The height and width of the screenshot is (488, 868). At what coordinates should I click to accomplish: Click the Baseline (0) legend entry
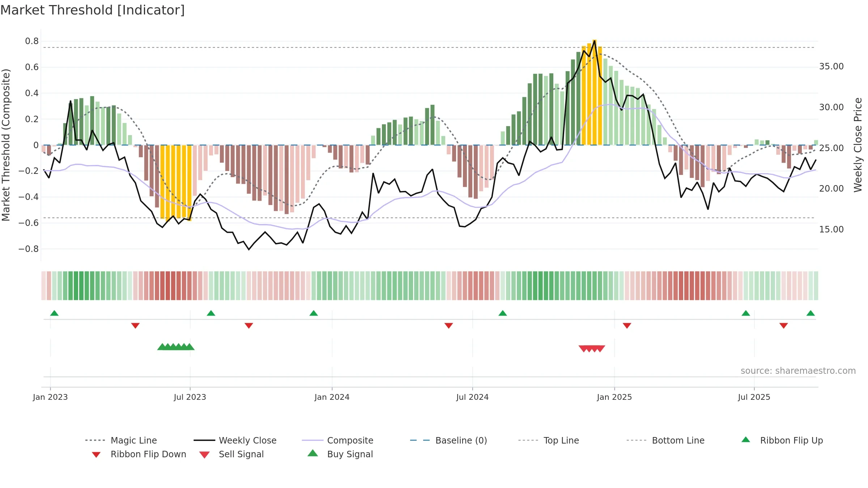[448, 440]
